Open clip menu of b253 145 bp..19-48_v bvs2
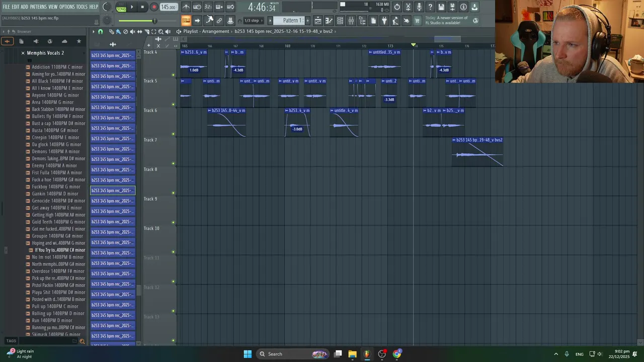The height and width of the screenshot is (362, 644). (454, 140)
